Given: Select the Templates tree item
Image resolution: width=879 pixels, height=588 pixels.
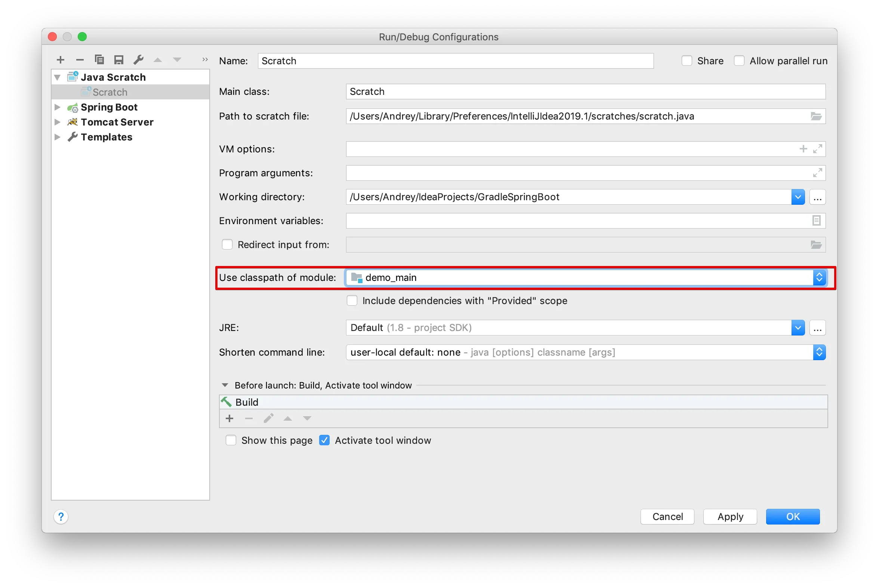Looking at the screenshot, I should pos(107,137).
